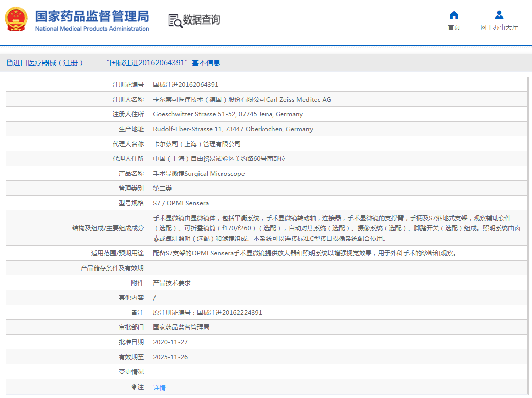The height and width of the screenshot is (398, 532).
Task: Click the 国家药品监督管理局 title text
Action: 92,16
